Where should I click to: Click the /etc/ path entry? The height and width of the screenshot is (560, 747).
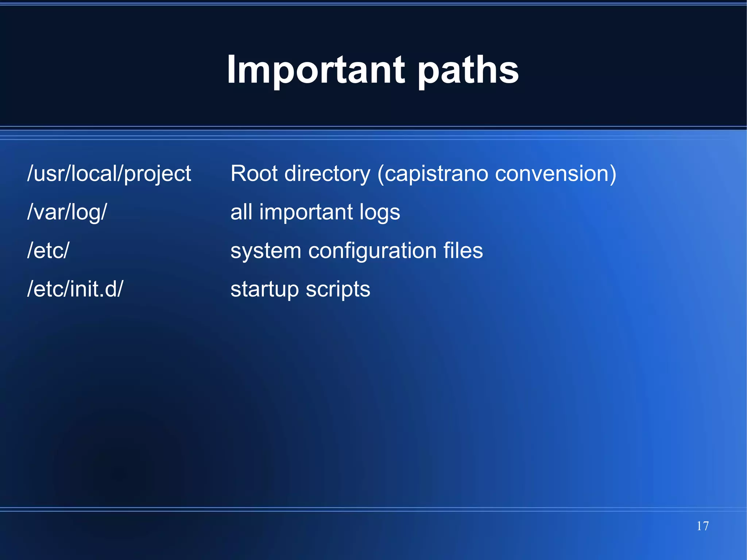(x=48, y=251)
